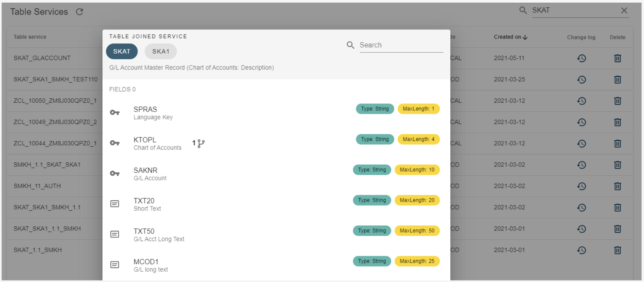Click the Table service column header
This screenshot has height=282, width=644.
coord(30,37)
